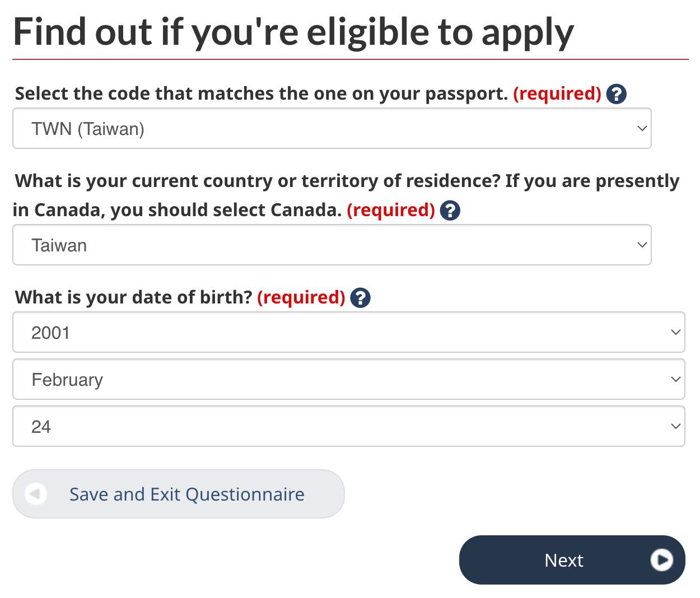
Task: Click the "Find out if you're eligible" heading
Action: (293, 32)
